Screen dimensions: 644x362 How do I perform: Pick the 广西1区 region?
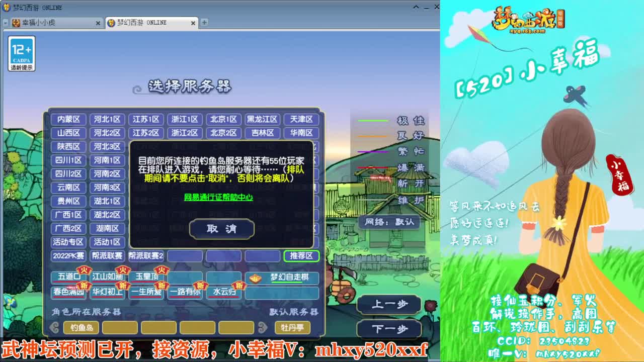68,215
